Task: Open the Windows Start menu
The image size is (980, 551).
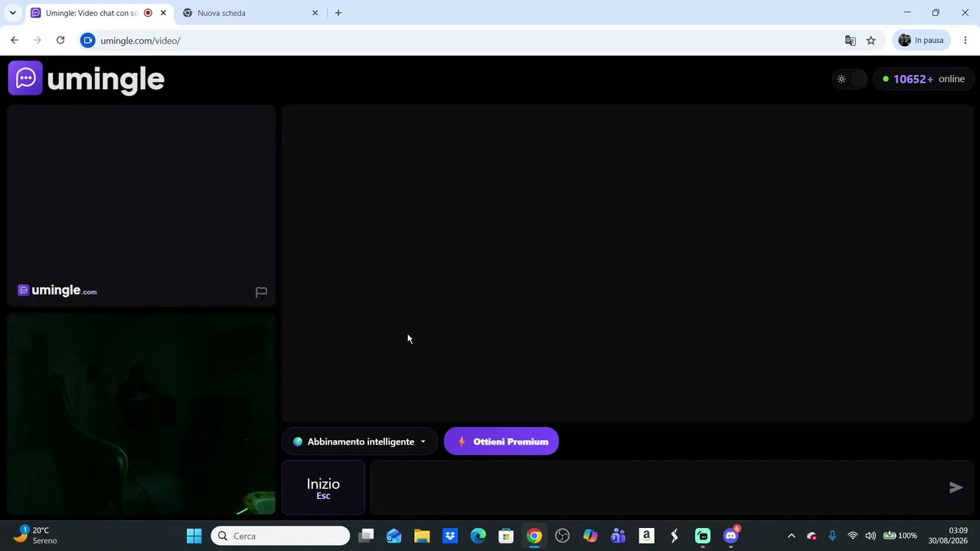Action: point(194,536)
